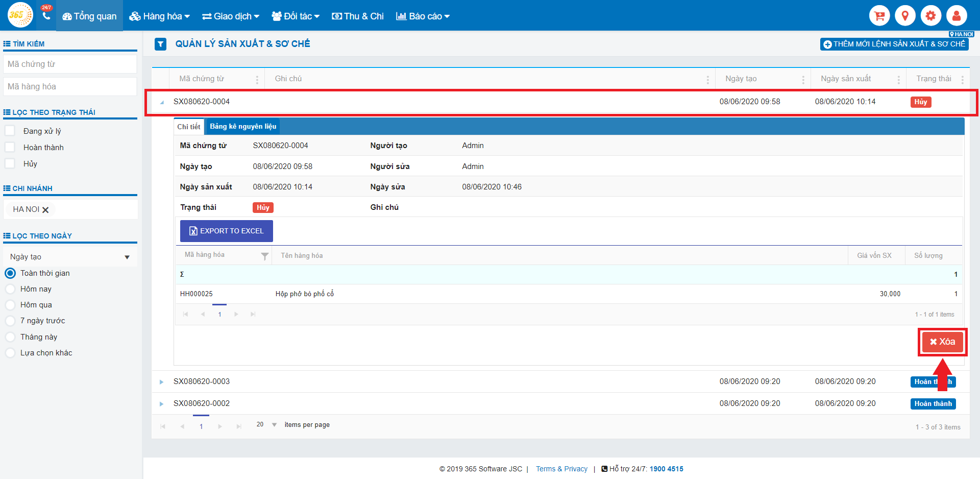Click the shopping cart icon in header
Image resolution: width=980 pixels, height=479 pixels.
tap(879, 16)
